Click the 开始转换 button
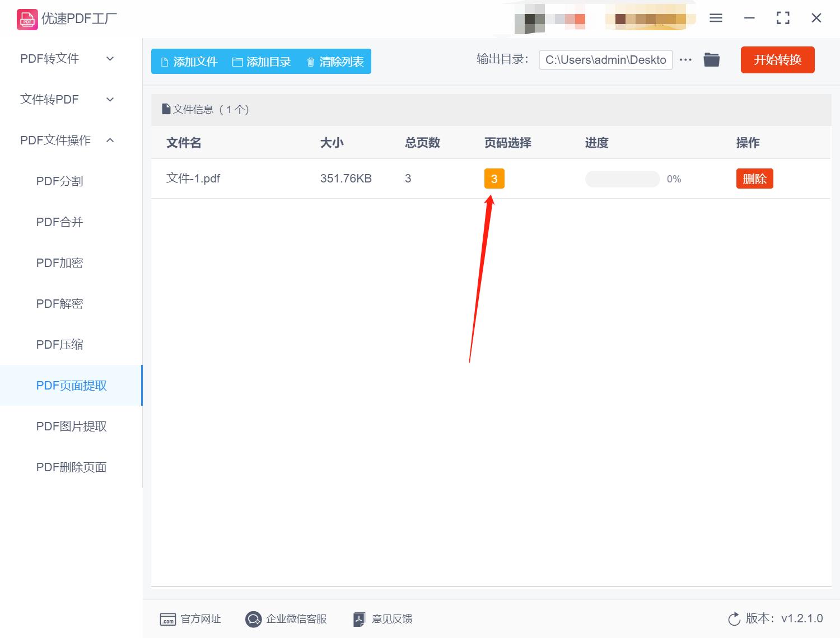Screen dimensions: 840x638 point(777,60)
